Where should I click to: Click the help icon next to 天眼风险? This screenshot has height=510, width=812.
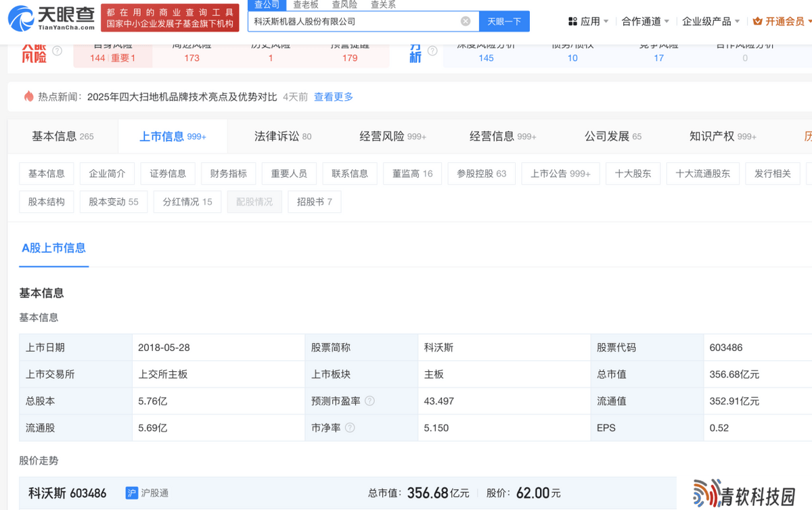pos(58,51)
